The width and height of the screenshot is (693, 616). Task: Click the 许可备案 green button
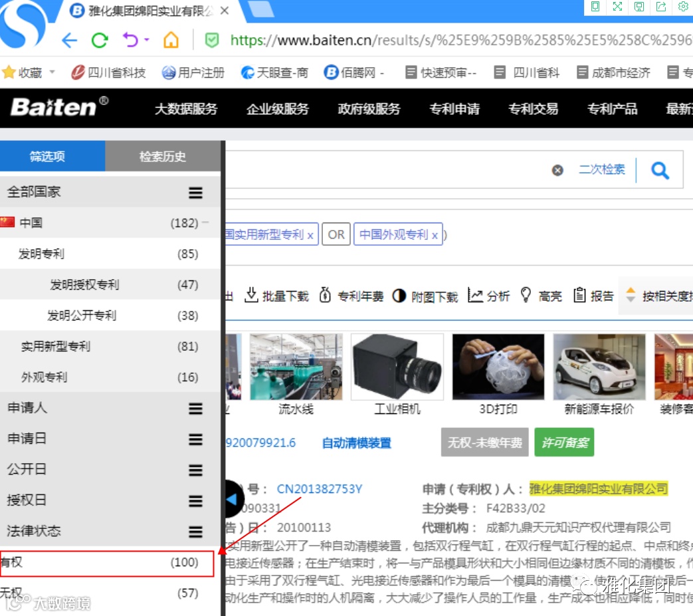point(564,442)
